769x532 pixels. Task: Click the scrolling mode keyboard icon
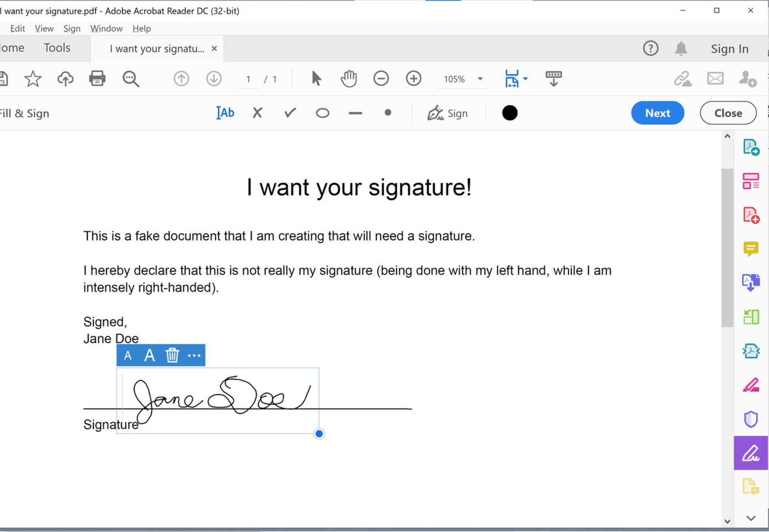click(x=554, y=79)
